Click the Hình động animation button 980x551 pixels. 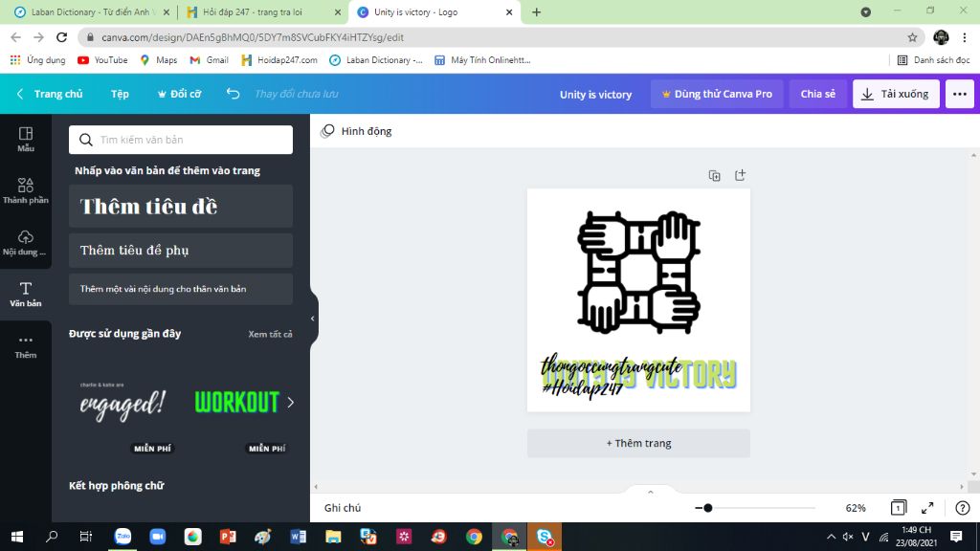coord(356,131)
